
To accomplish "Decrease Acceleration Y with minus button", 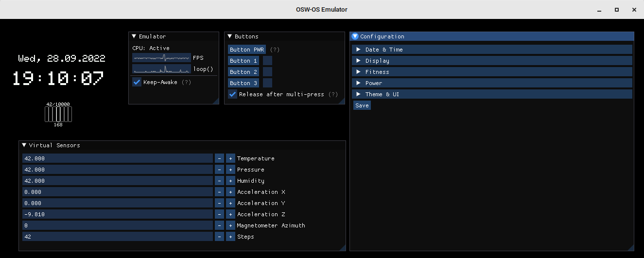I will [219, 203].
